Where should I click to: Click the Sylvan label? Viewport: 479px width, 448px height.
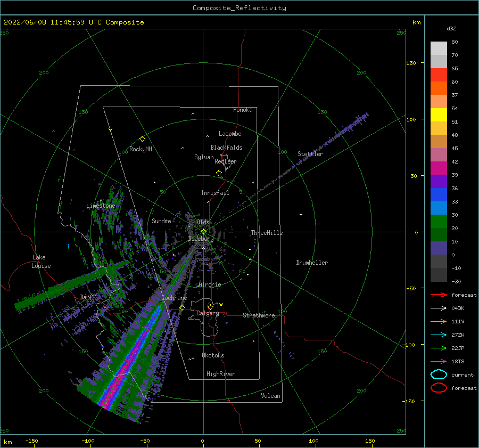tap(204, 157)
